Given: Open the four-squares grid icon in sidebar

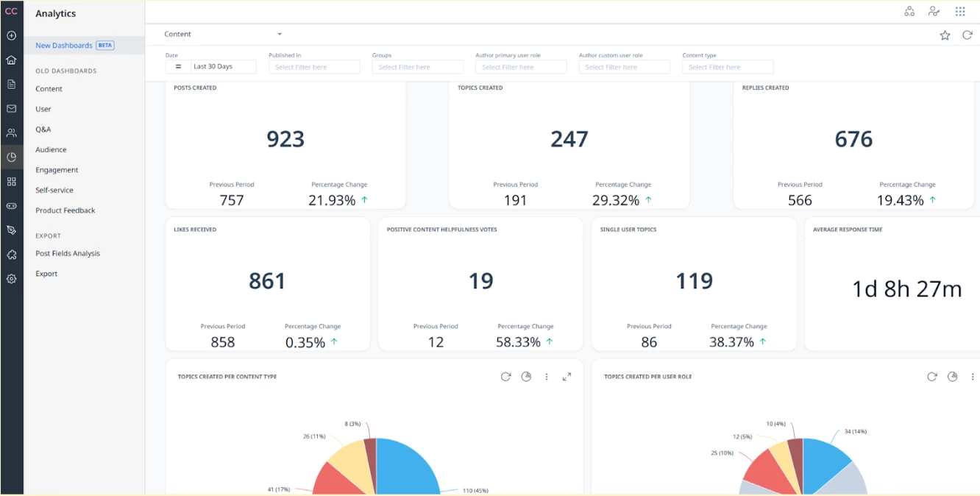Looking at the screenshot, I should (x=11, y=181).
